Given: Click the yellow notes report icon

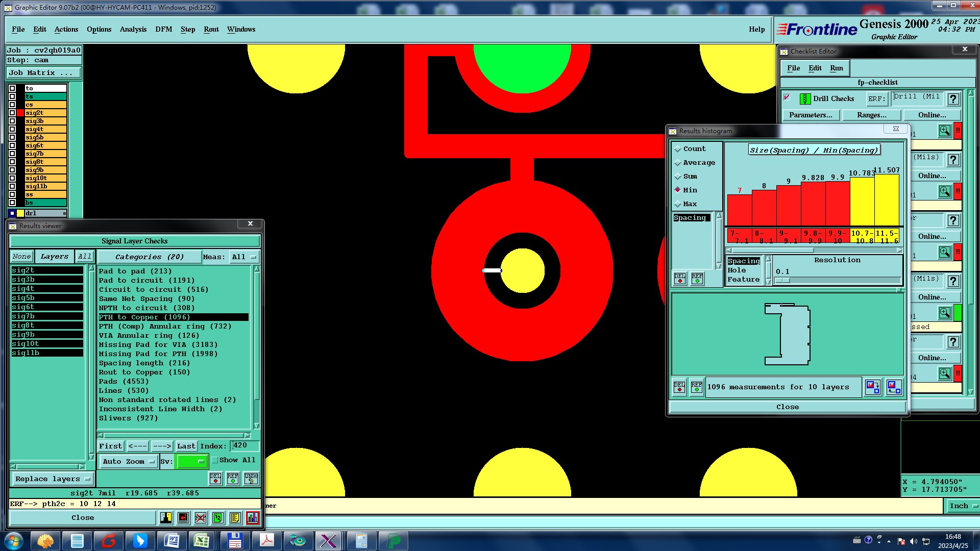Looking at the screenshot, I should click(235, 518).
